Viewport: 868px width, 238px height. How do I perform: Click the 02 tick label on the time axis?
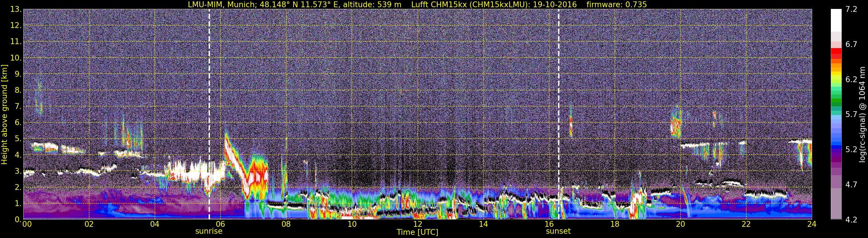(x=89, y=224)
